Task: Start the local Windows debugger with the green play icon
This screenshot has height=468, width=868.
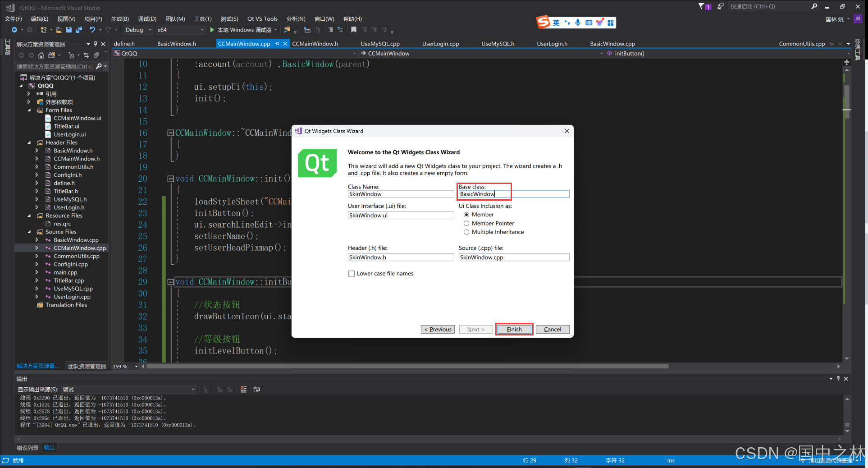Action: click(x=212, y=30)
